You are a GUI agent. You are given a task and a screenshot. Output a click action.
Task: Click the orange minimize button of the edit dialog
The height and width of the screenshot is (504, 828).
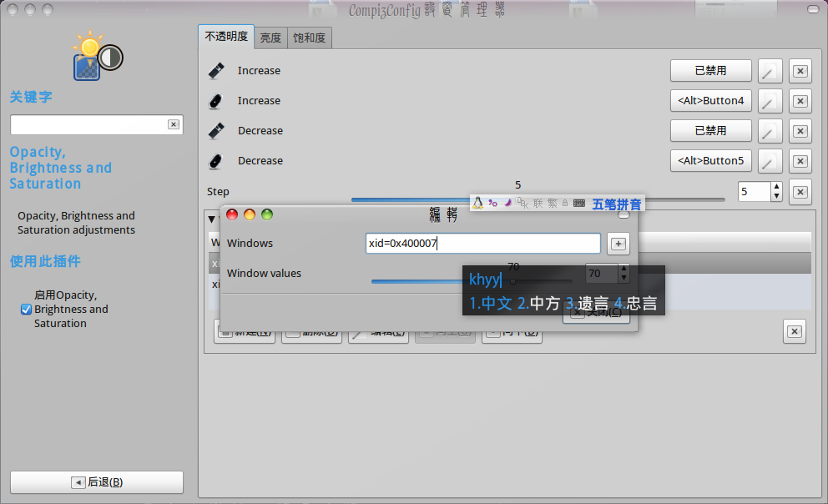point(250,214)
